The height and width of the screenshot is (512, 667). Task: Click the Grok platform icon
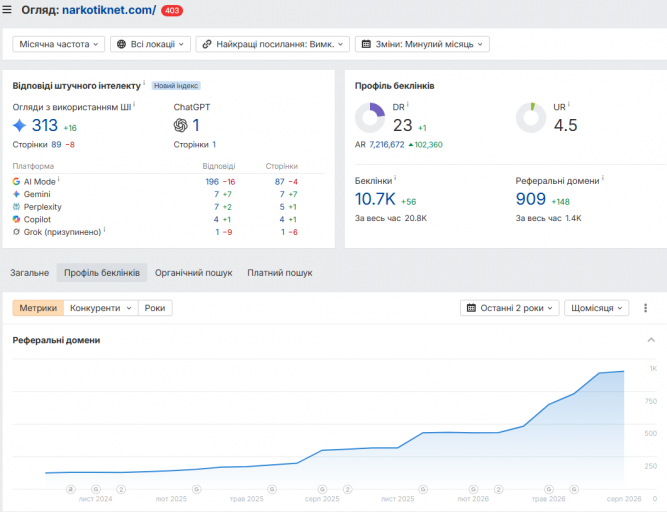(16, 232)
